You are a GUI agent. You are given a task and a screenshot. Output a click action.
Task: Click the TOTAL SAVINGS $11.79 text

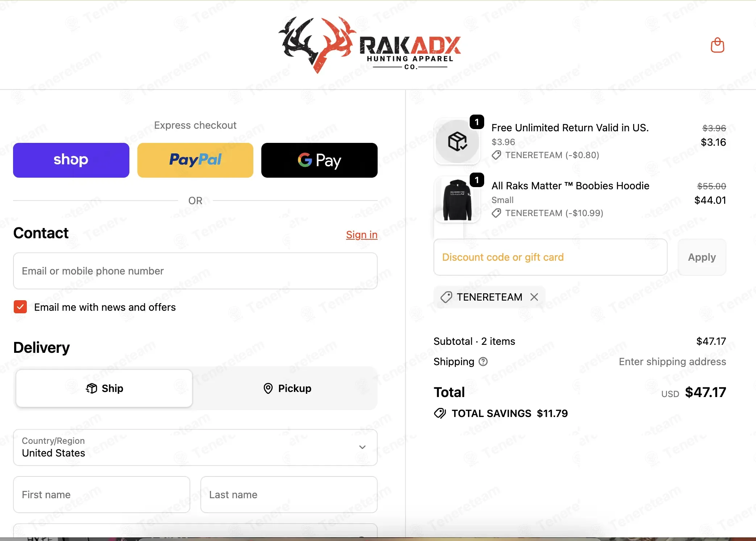pyautogui.click(x=510, y=413)
